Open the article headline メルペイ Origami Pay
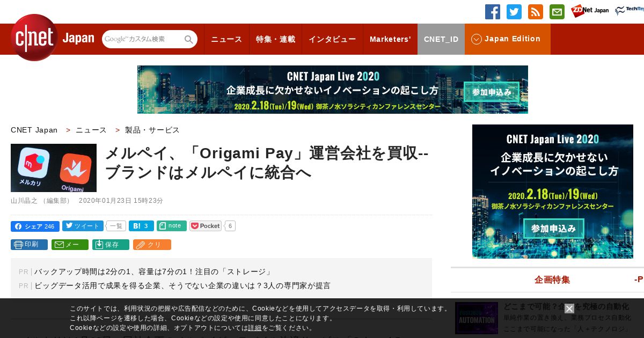This screenshot has width=644, height=338. click(267, 163)
